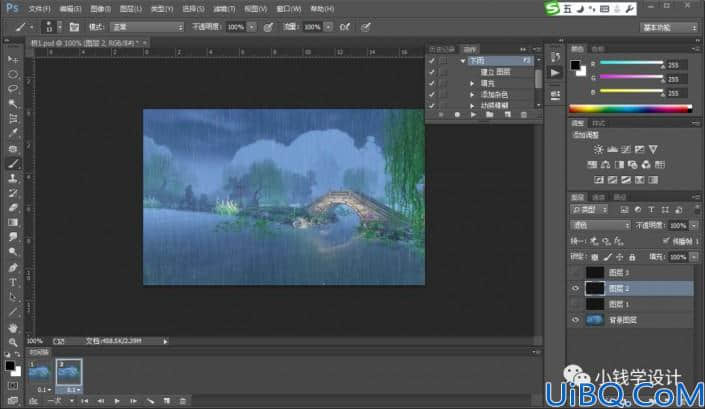Screen dimensions: 705x409
Task: Click Brightness/Contrast adjustment icon
Action: pos(598,149)
